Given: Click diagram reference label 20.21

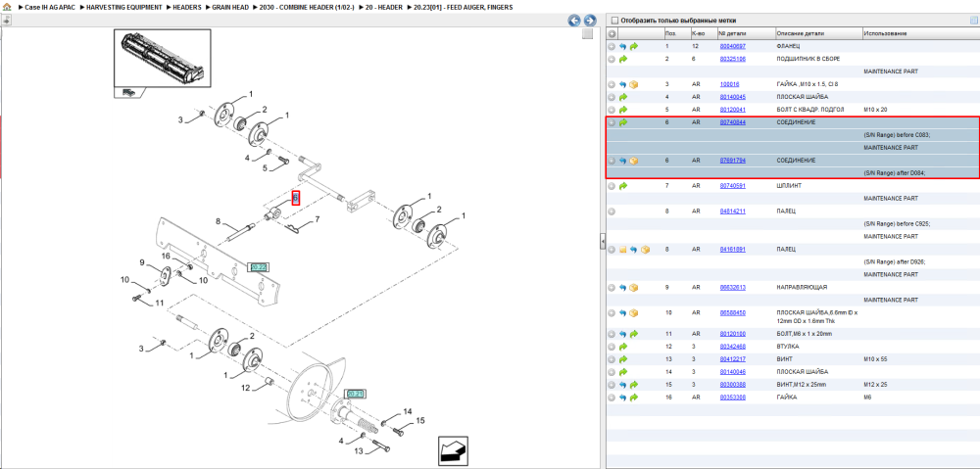Looking at the screenshot, I should pos(355,394).
